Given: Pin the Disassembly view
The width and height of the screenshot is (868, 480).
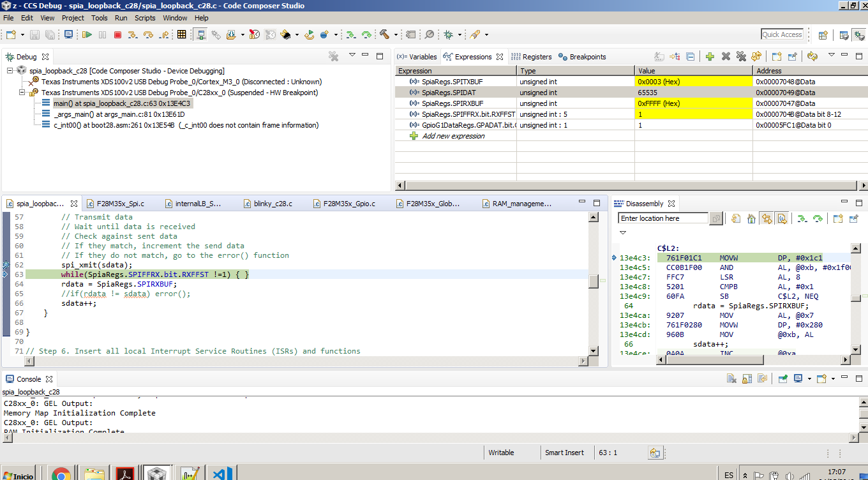Looking at the screenshot, I should point(854,219).
